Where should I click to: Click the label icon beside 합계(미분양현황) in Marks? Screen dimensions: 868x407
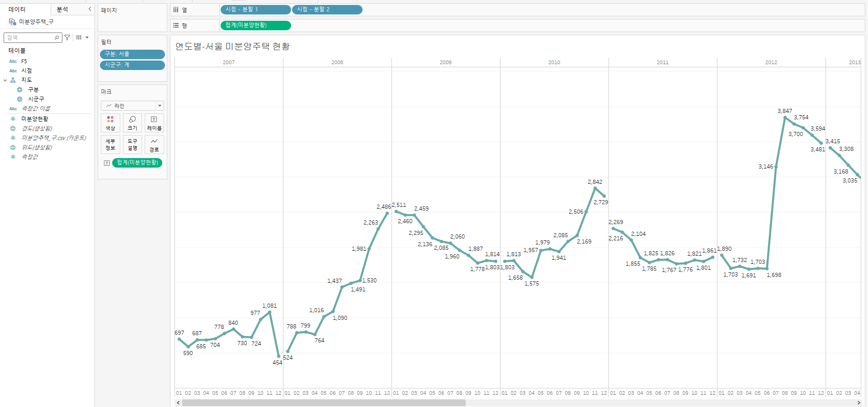[x=107, y=163]
